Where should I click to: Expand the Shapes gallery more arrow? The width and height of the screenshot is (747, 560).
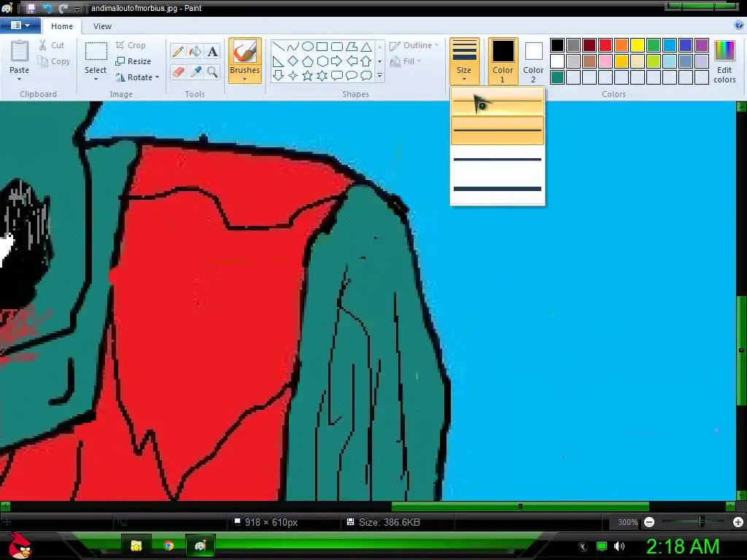pyautogui.click(x=379, y=75)
